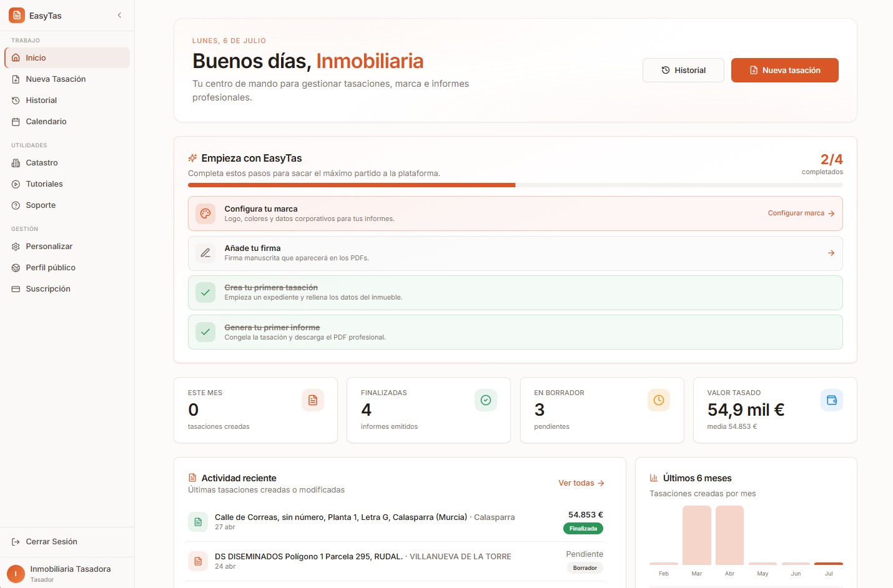Image resolution: width=893 pixels, height=588 pixels.
Task: Open the Catastro utility
Action: pos(67,163)
